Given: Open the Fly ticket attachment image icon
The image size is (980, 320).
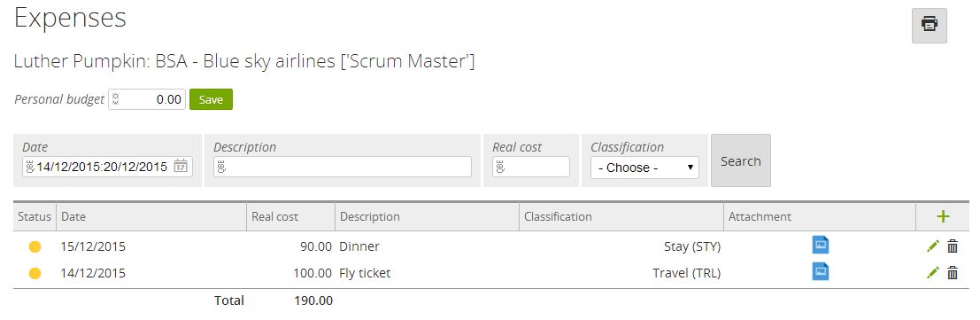Looking at the screenshot, I should click(821, 271).
